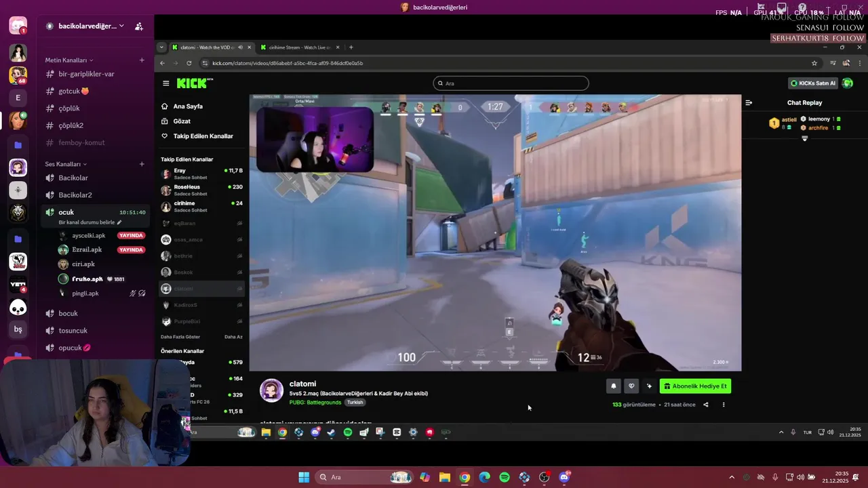Collapse the Metin Kanalları category
Image resolution: width=868 pixels, height=488 pixels.
(x=69, y=60)
